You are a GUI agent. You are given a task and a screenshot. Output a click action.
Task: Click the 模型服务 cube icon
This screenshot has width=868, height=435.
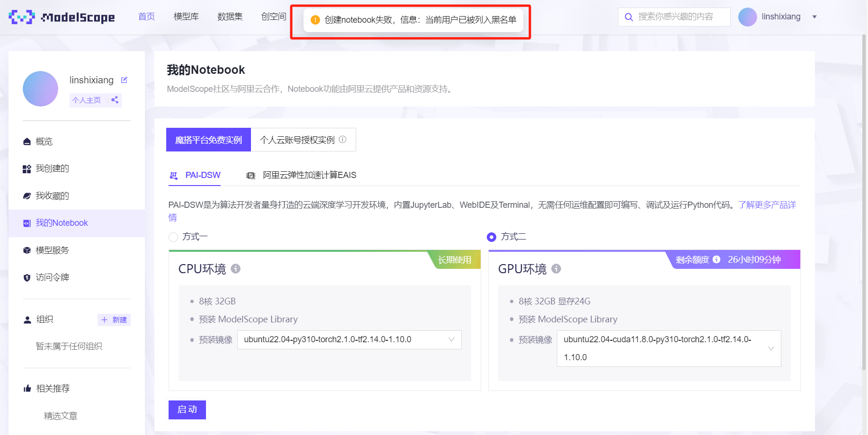pyautogui.click(x=27, y=250)
